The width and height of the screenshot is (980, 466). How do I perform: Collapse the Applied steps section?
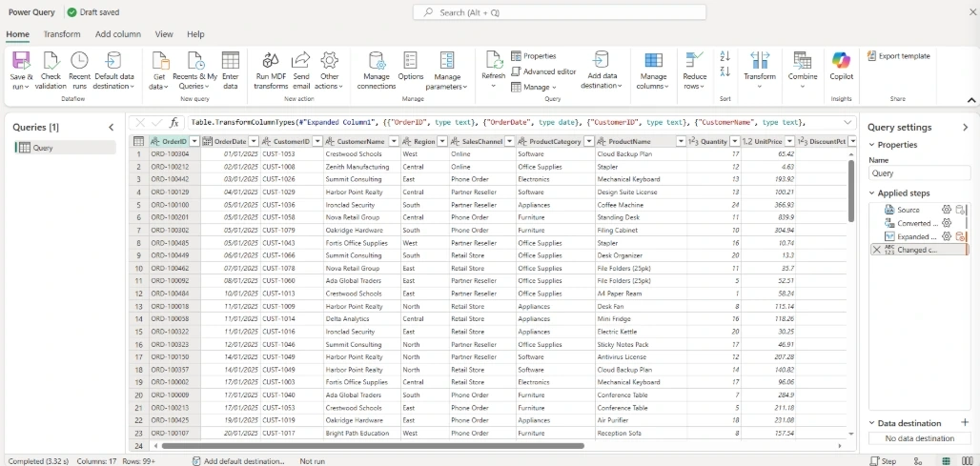click(x=872, y=193)
